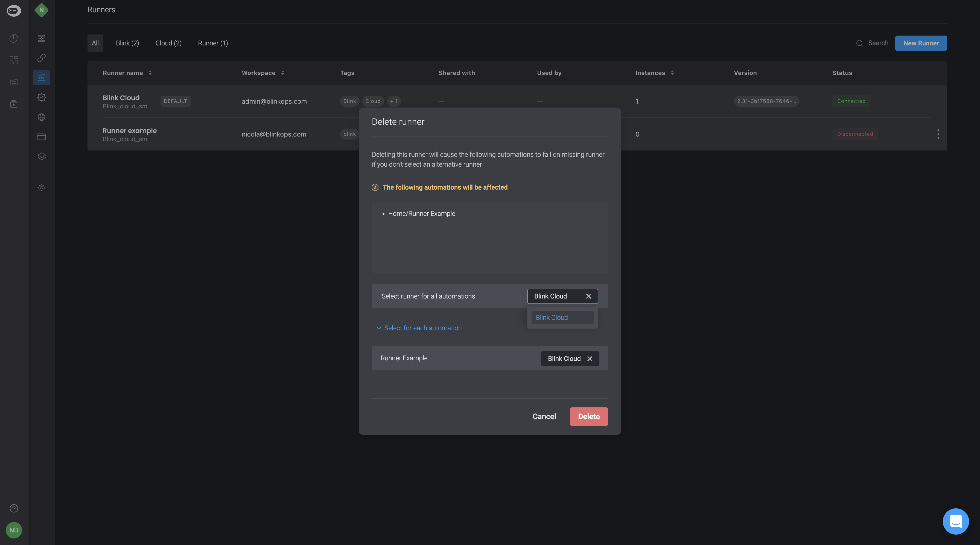Screen dimensions: 980x545
Task: Open the chat support bubble
Action: click(955, 521)
